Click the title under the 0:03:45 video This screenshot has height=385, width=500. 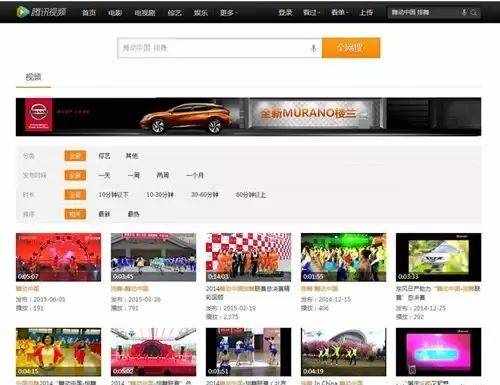coord(129,288)
